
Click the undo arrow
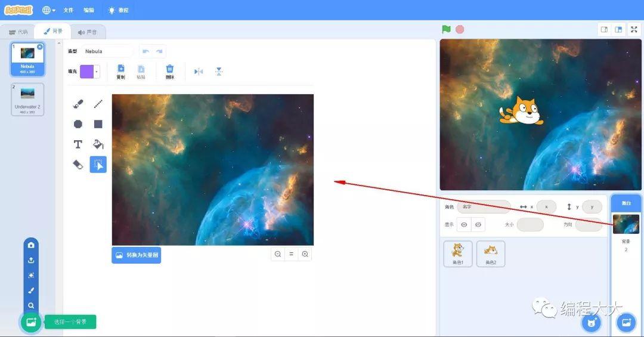coord(145,51)
